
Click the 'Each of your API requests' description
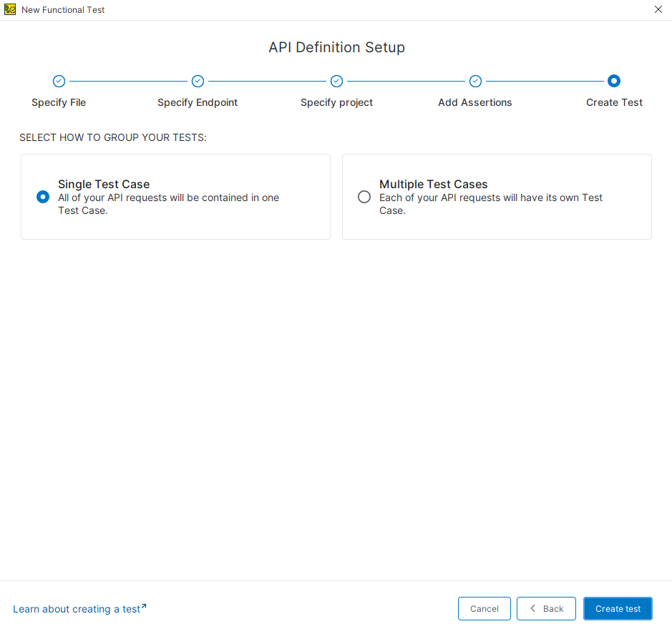[x=491, y=204]
